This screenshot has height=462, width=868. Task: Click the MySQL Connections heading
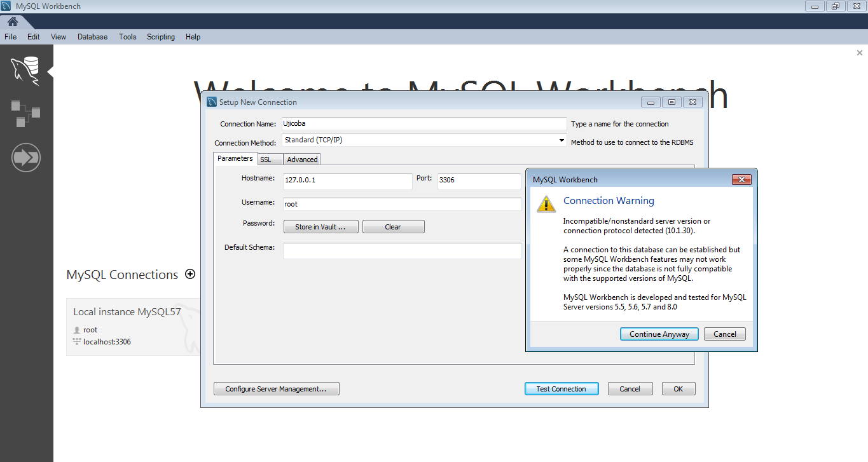click(122, 275)
